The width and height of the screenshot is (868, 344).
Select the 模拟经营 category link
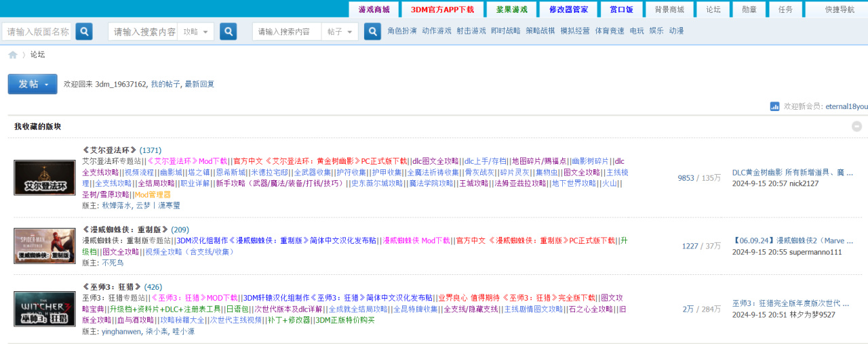(x=575, y=31)
